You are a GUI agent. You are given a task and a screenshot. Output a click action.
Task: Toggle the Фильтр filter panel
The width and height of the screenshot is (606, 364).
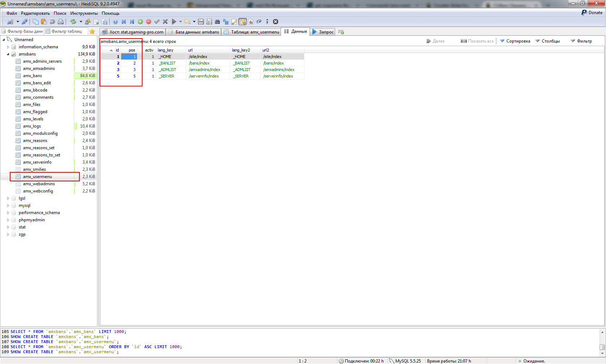pyautogui.click(x=581, y=41)
